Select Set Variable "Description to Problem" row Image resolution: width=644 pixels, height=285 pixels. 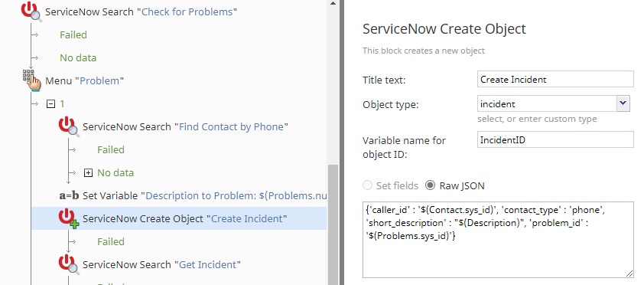coord(204,196)
